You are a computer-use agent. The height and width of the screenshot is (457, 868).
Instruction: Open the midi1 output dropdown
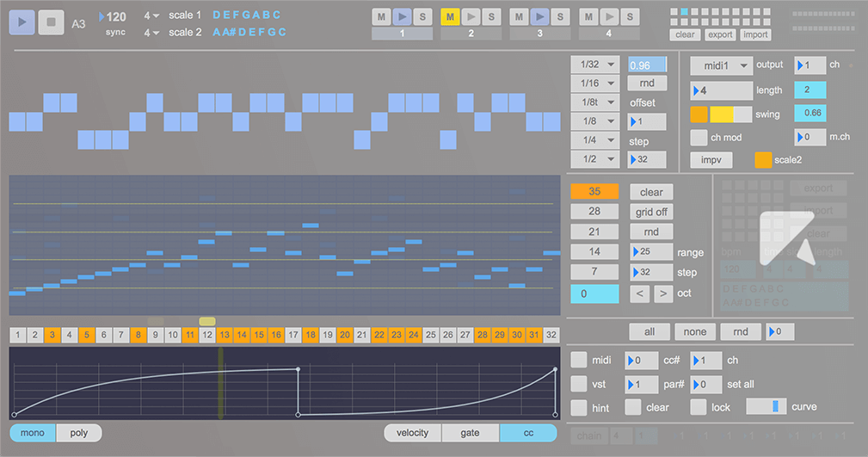coord(721,66)
